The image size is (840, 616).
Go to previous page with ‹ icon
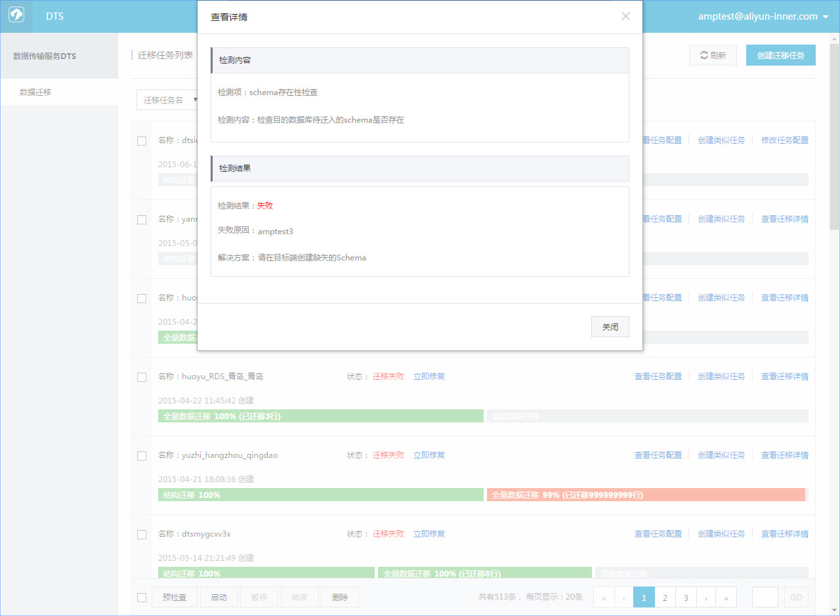pos(623,598)
